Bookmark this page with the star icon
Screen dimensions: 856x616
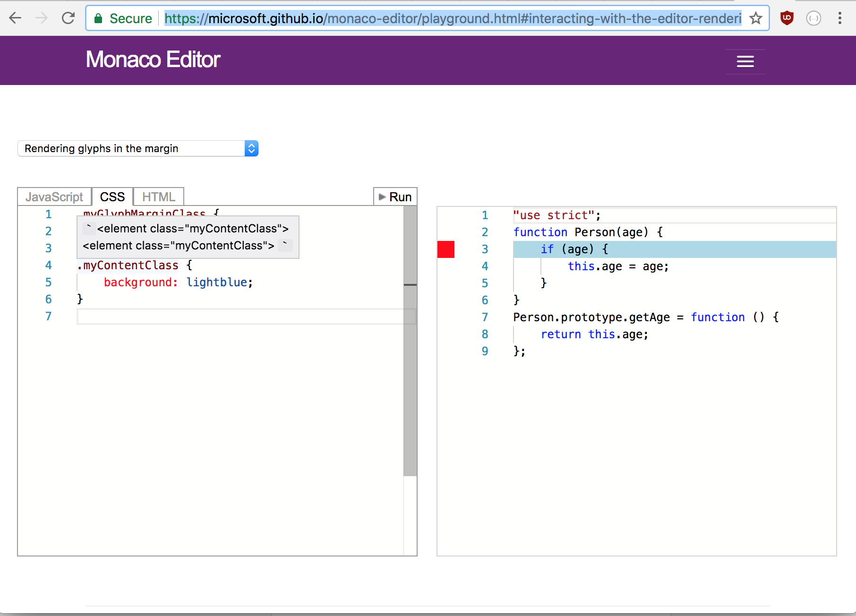(x=755, y=18)
